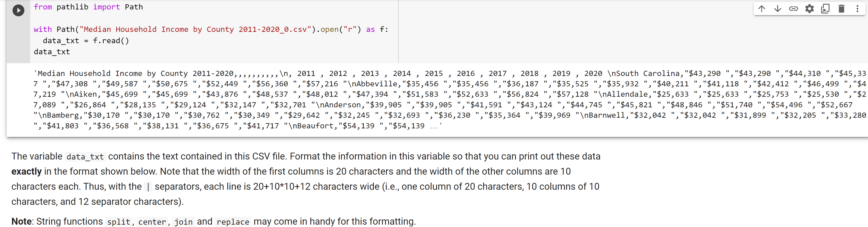Delete the cell with the trash icon
Screen dimensions: 868x227
(x=841, y=9)
